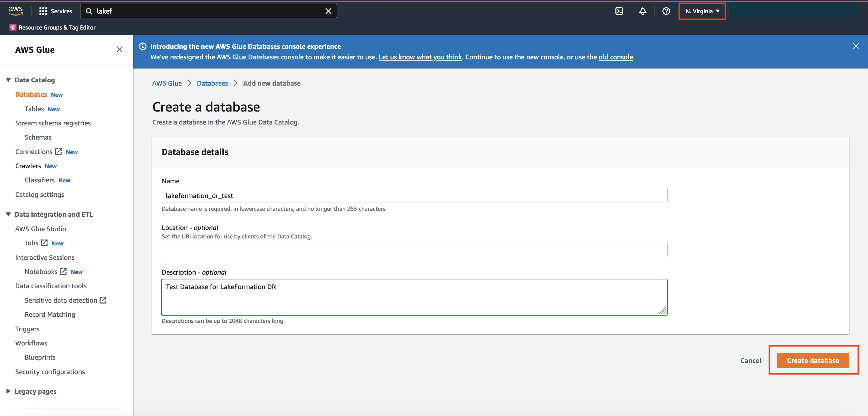
Task: Click the Create database button
Action: point(813,360)
